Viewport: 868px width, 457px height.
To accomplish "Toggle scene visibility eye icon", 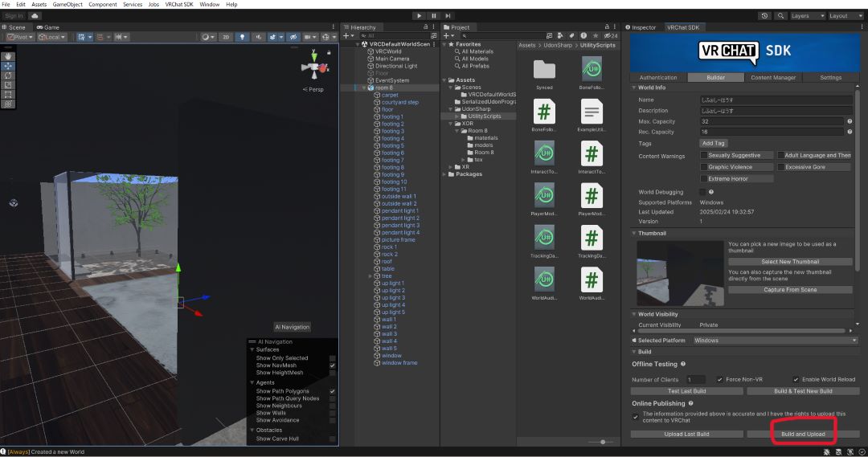I will [x=293, y=37].
